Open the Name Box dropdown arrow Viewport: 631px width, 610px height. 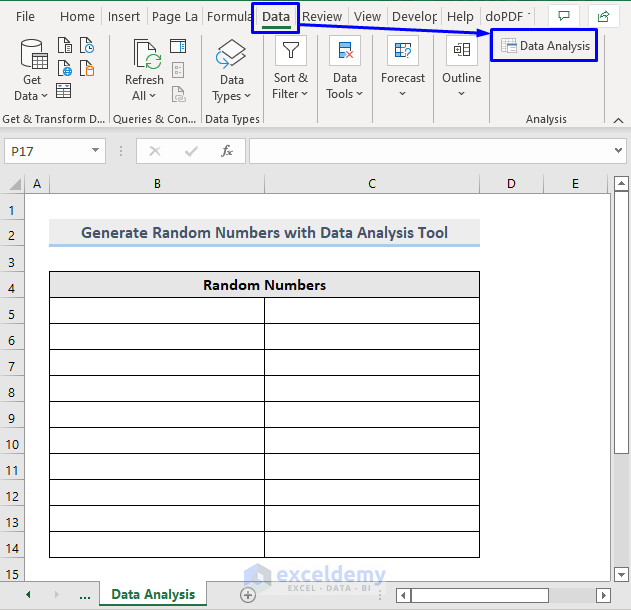pyautogui.click(x=95, y=150)
